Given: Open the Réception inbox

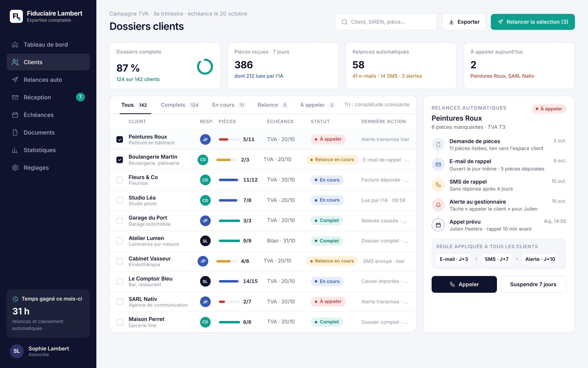Looking at the screenshot, I should (48, 97).
